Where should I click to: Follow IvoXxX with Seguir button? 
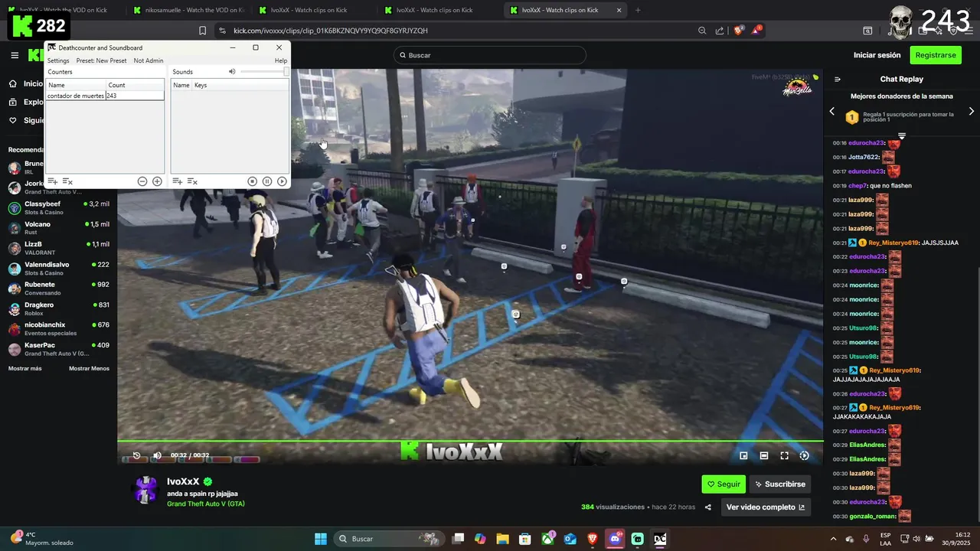coord(724,484)
